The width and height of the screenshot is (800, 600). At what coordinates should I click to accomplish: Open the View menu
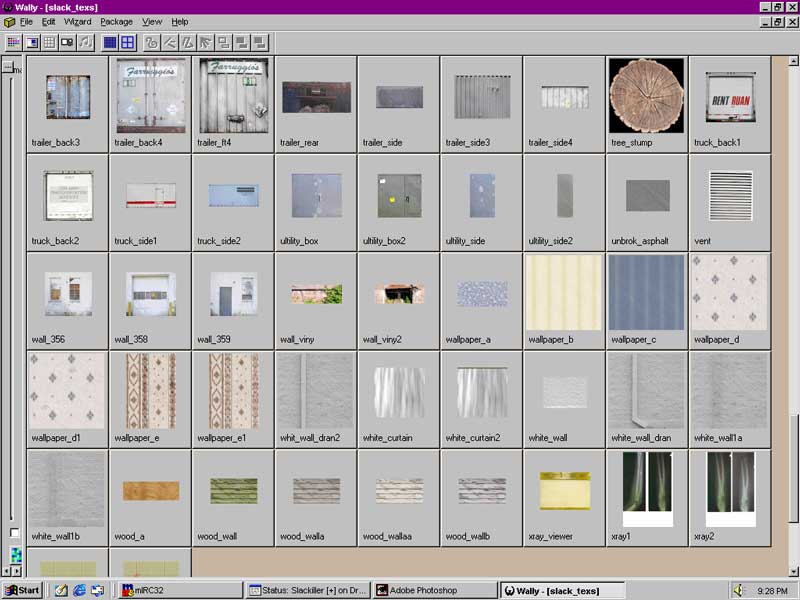tap(152, 21)
